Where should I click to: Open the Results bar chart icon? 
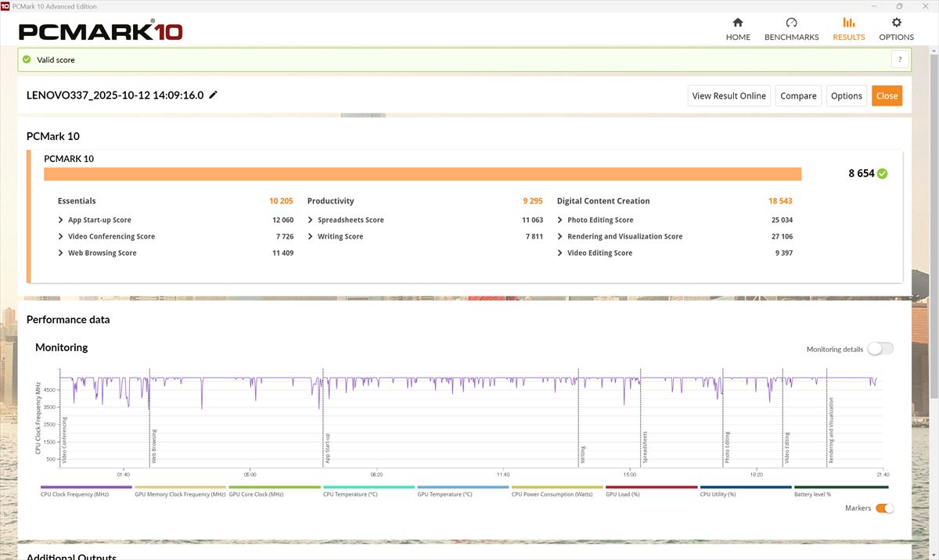point(848,23)
